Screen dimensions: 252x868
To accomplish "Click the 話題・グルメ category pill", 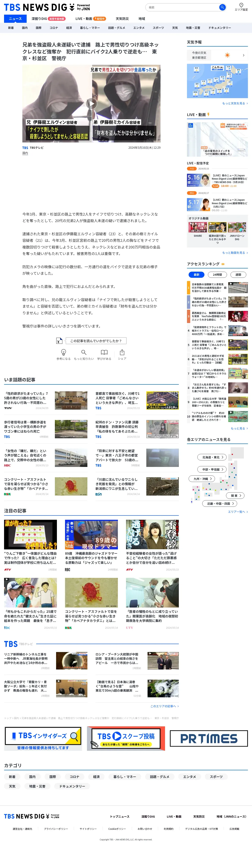I will (160, 776).
